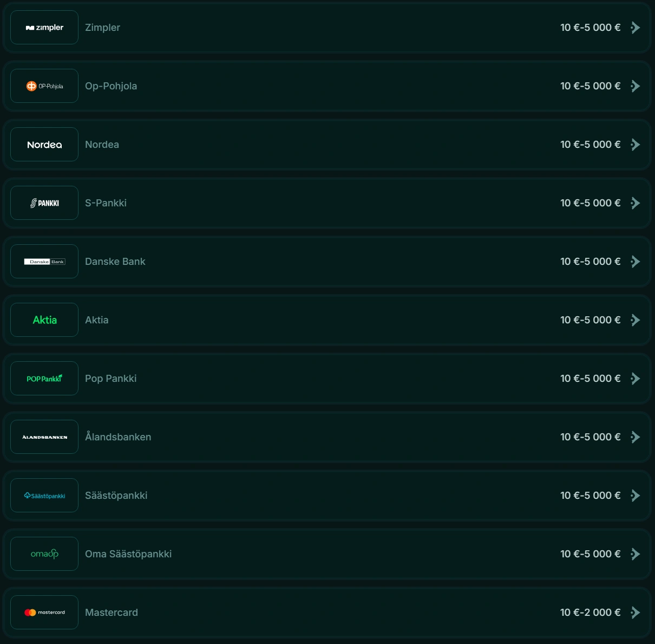Click S-Pankki 10 €-5 000 € limit text
This screenshot has width=655, height=644.
tap(590, 203)
